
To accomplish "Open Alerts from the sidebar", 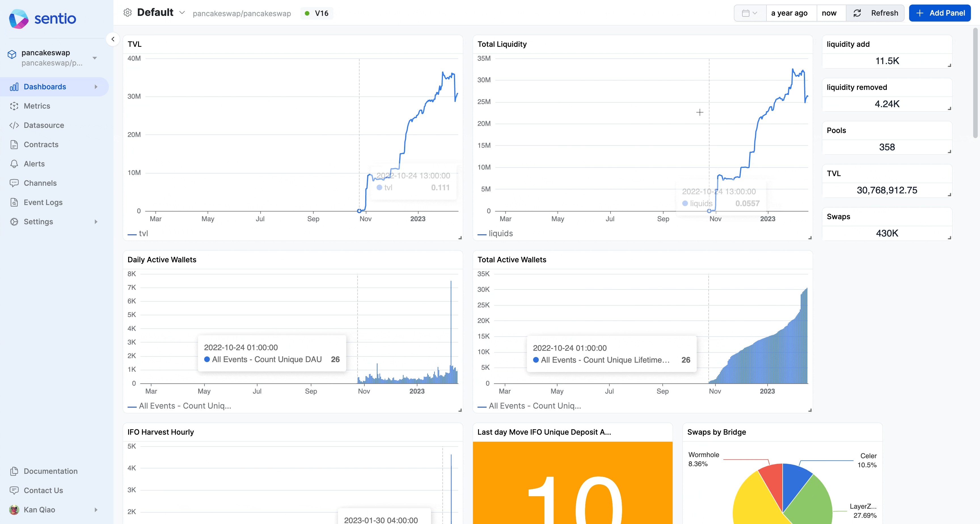I will click(x=34, y=164).
